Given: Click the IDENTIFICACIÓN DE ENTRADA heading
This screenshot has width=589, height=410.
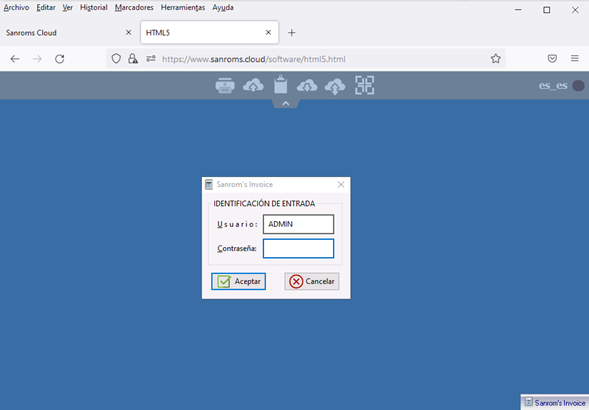Looking at the screenshot, I should pos(264,204).
